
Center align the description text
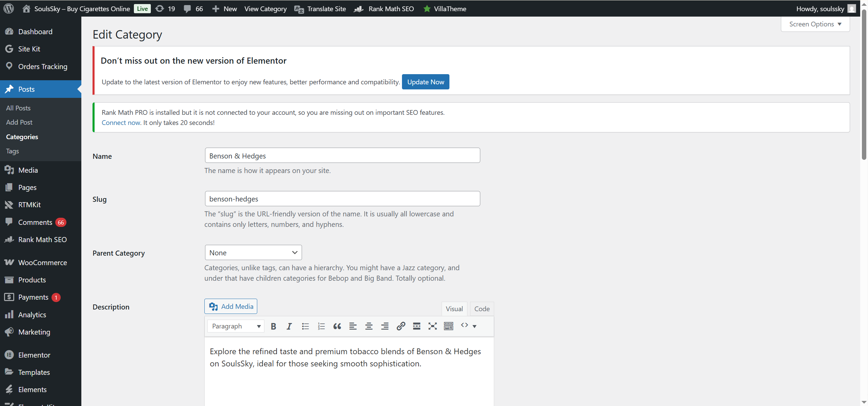(x=369, y=326)
